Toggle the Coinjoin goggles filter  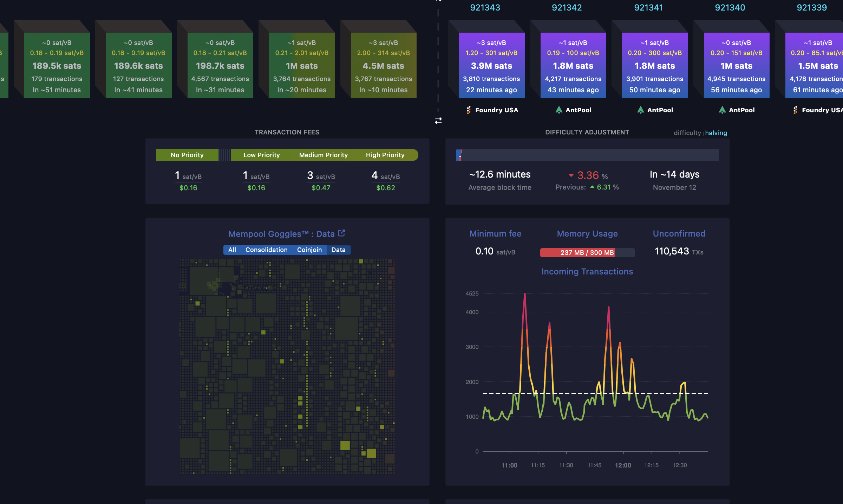309,250
